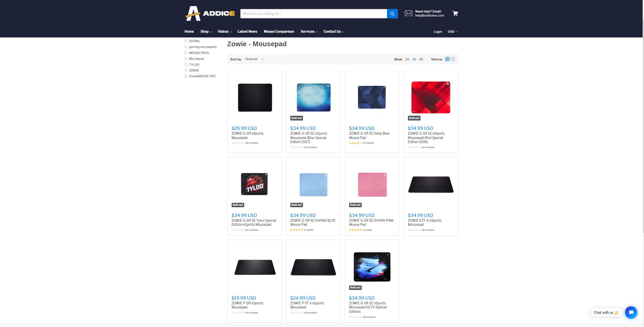Click the 1 review rating on DIVINA PINK

(x=360, y=230)
